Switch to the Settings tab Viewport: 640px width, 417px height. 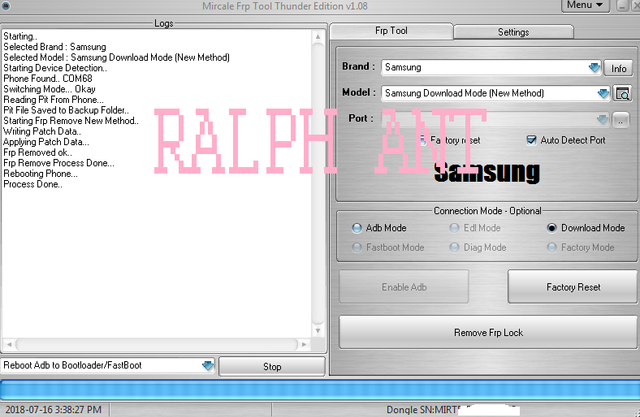(x=513, y=32)
